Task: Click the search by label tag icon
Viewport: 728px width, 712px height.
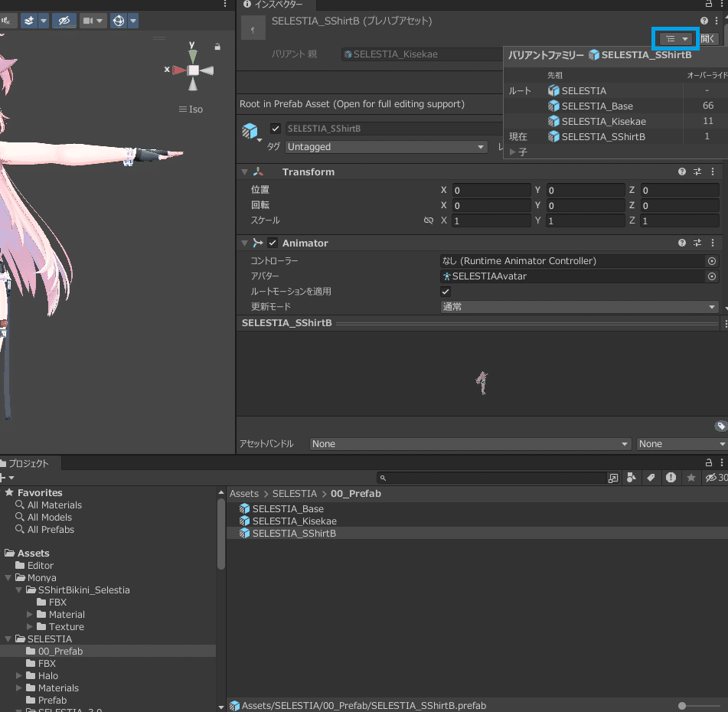Action: click(x=651, y=477)
